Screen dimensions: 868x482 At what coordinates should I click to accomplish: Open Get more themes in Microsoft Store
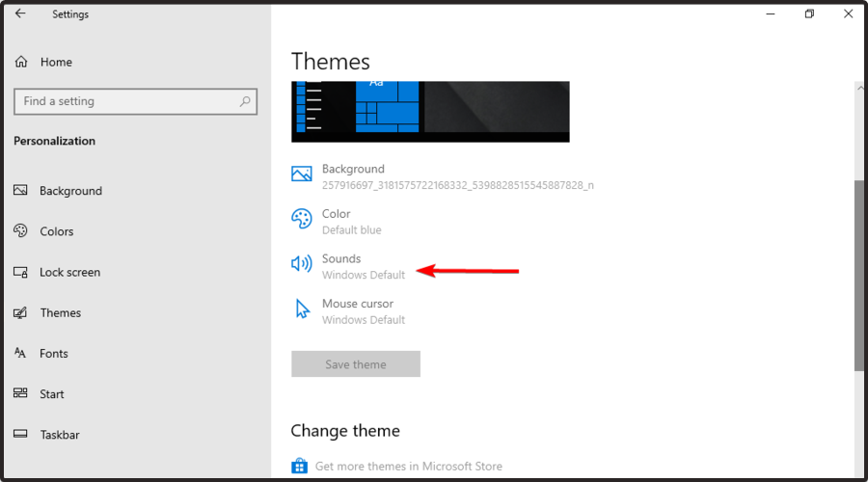click(x=409, y=467)
